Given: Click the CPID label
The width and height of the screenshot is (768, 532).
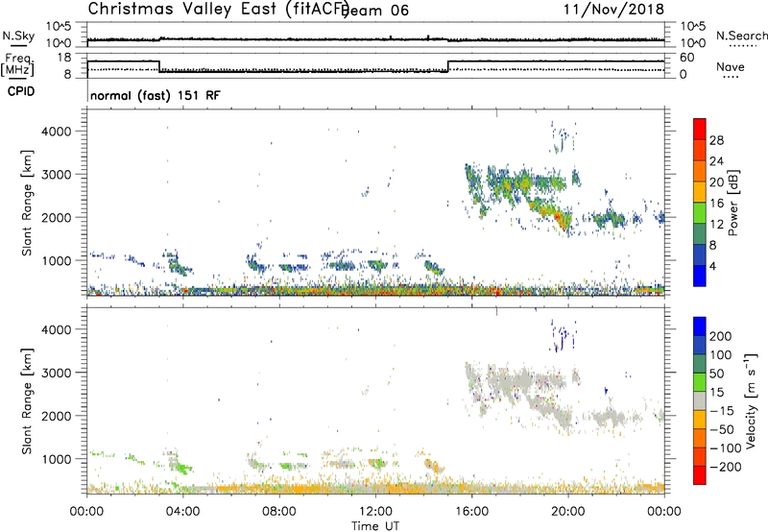Looking at the screenshot, I should point(21,91).
